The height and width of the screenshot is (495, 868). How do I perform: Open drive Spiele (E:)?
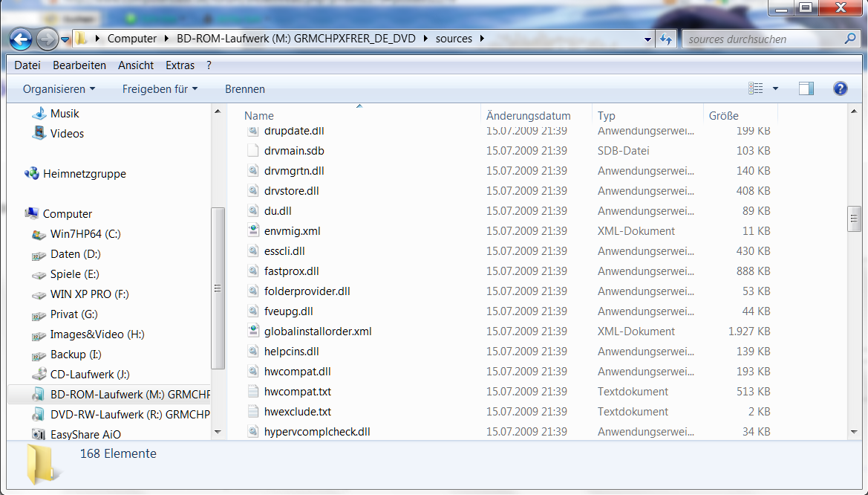tap(75, 274)
